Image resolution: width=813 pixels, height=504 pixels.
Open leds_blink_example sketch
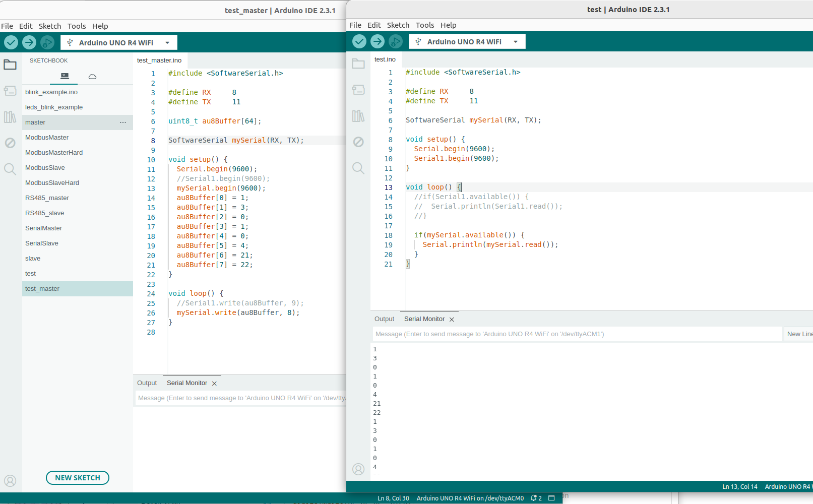coord(78,107)
